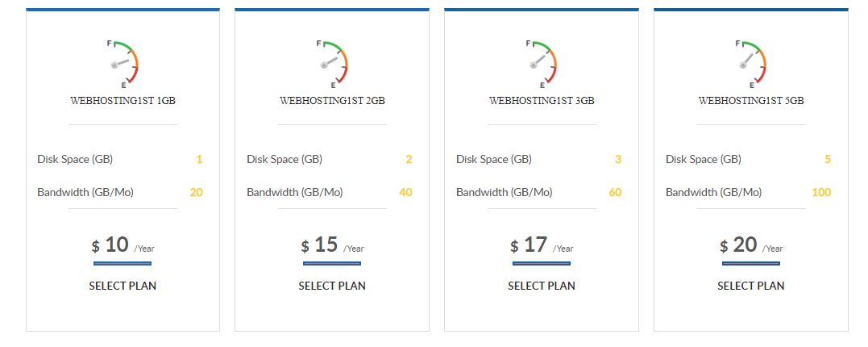Click the gauge icon for WEBHOSTING1ST 1GB
This screenshot has width=868, height=347.
tap(123, 64)
